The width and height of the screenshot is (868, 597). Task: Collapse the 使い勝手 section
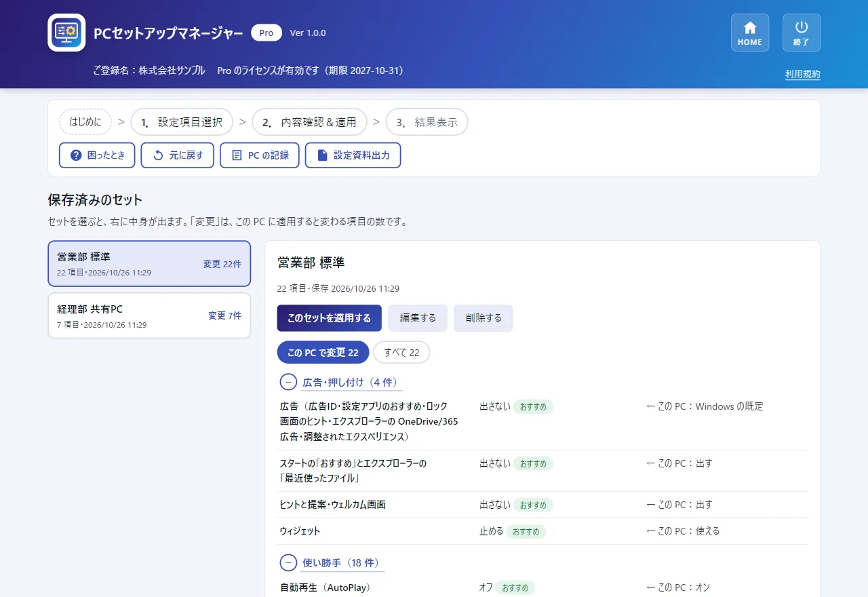click(x=288, y=562)
